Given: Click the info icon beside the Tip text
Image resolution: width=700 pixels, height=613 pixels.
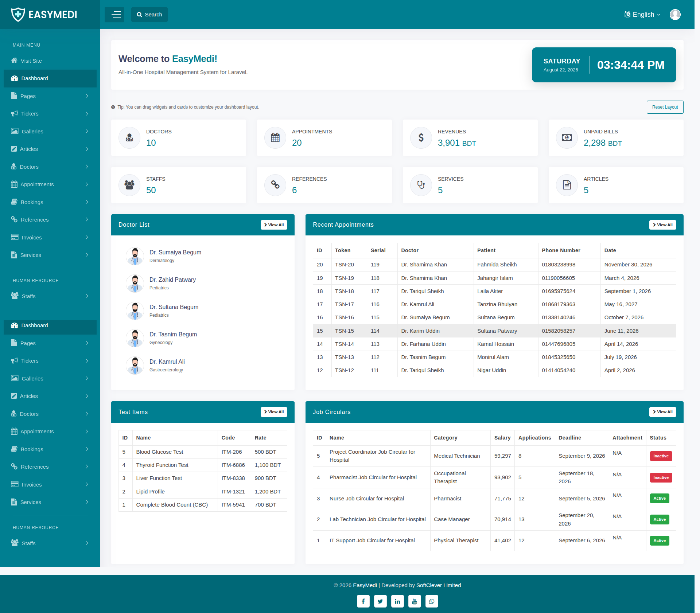Looking at the screenshot, I should point(113,107).
